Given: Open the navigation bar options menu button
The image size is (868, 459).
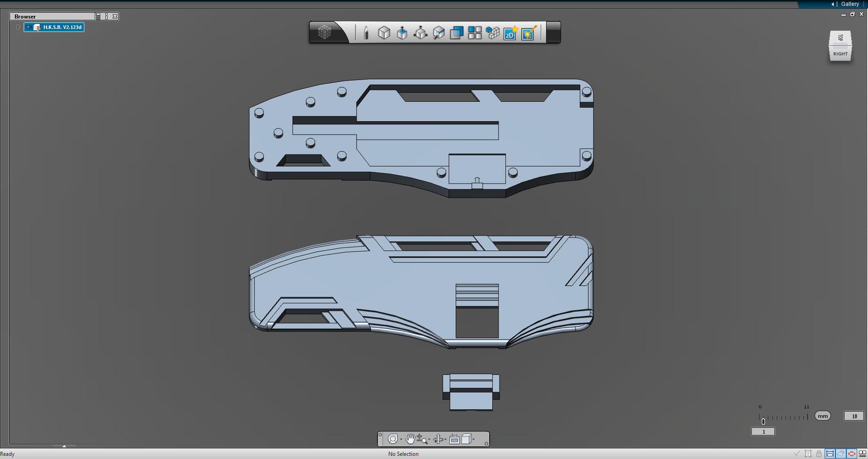Looking at the screenshot, I should click(486, 444).
